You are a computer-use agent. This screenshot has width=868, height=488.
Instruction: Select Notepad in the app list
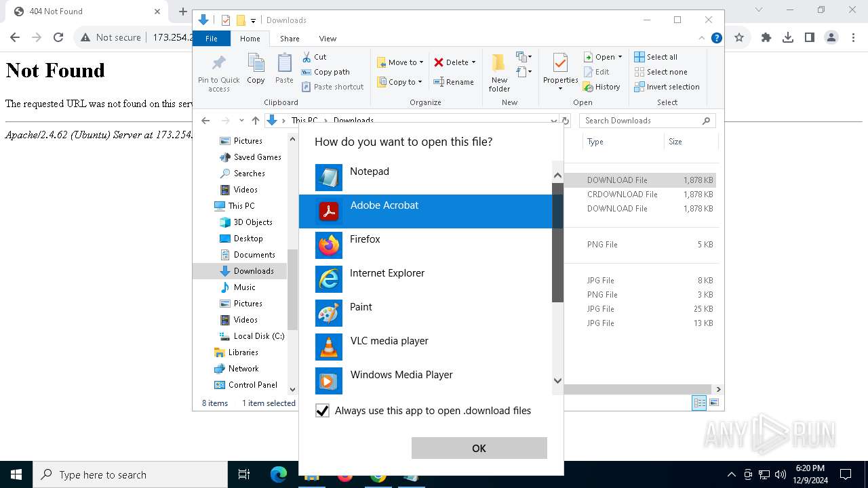tap(425, 178)
